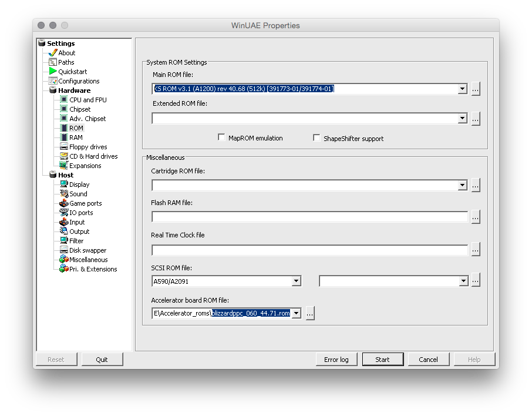532x416 pixels.
Task: Open the Main ROM file dropdown
Action: 462,89
